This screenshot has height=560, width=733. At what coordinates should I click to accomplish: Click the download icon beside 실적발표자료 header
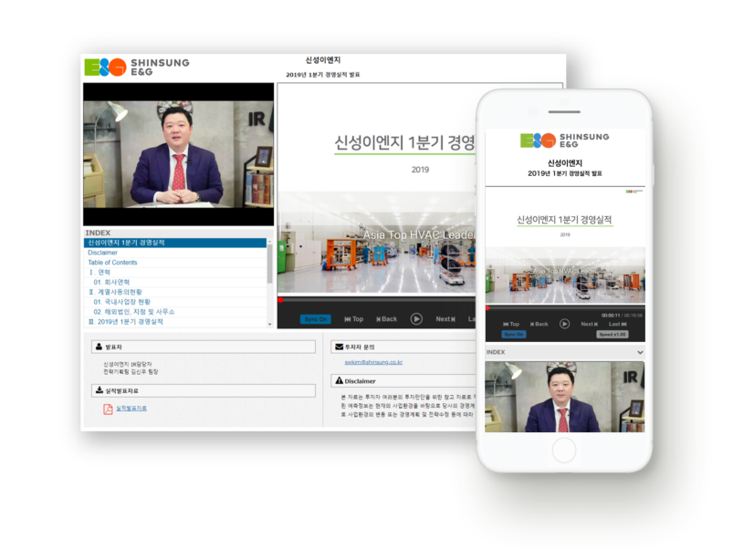click(99, 390)
